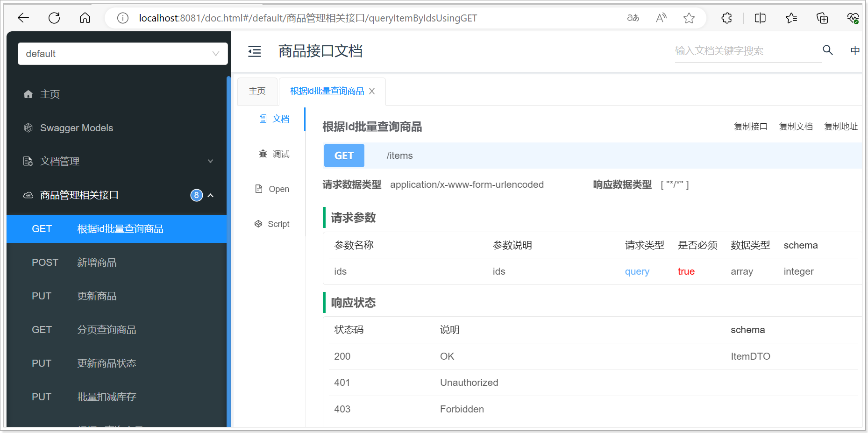Toggle split screen view icon
Viewport: 868px width, 433px height.
click(x=760, y=18)
